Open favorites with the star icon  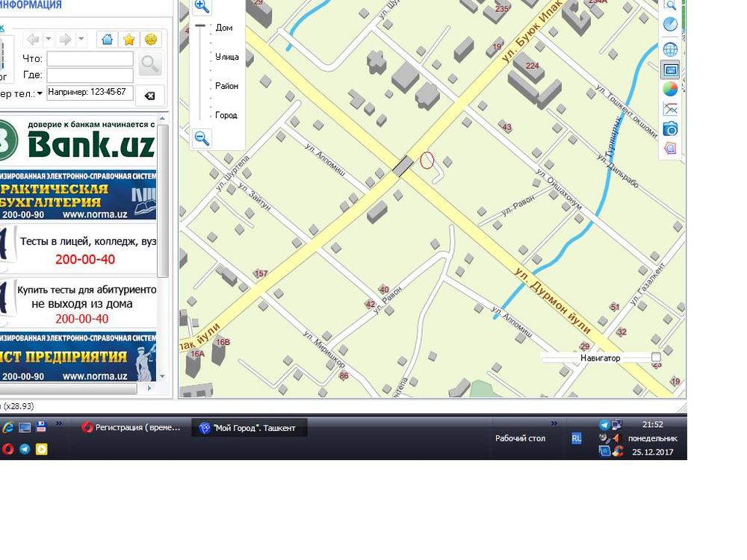pos(128,40)
